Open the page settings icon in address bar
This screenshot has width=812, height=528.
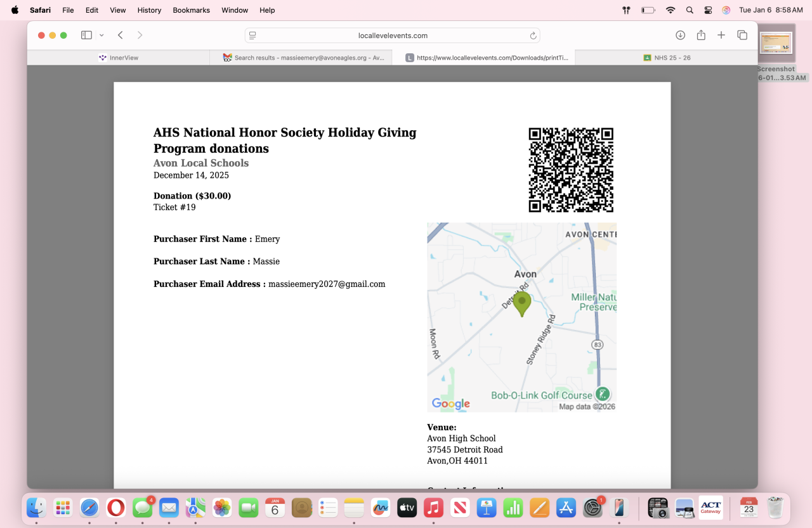252,36
